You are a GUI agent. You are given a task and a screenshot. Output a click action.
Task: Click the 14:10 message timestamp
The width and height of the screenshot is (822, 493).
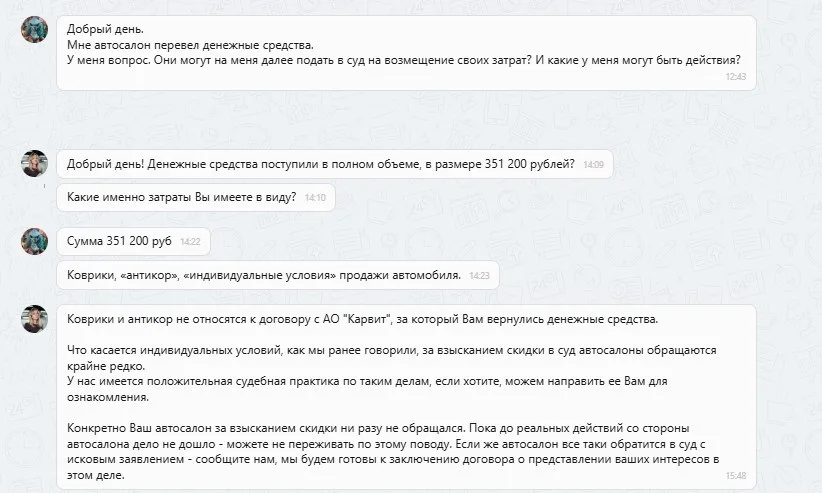click(x=315, y=198)
